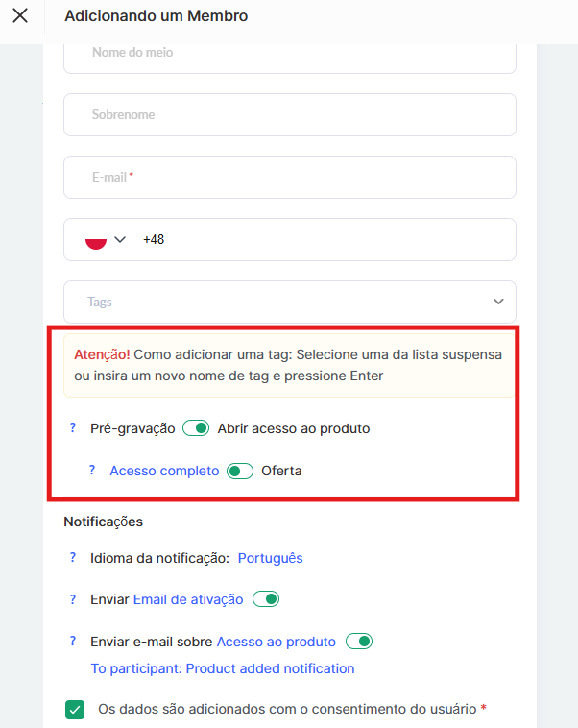Open the Email de ativação link

click(188, 599)
